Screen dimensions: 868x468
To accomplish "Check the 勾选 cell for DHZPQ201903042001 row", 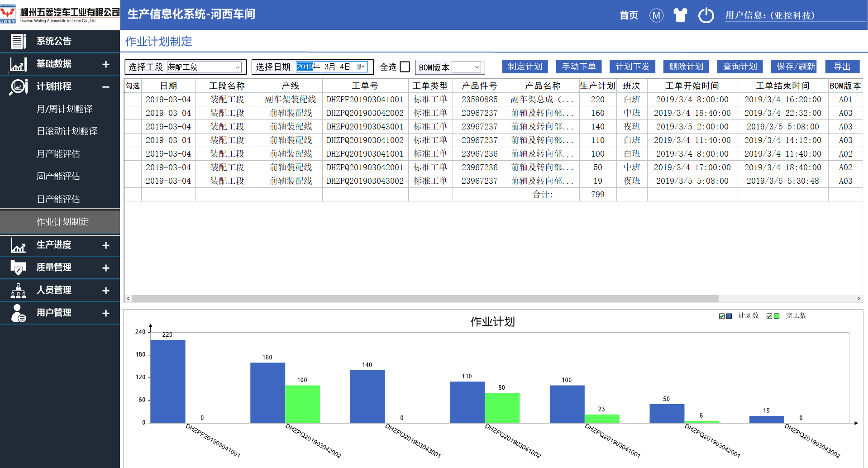I will click(133, 167).
